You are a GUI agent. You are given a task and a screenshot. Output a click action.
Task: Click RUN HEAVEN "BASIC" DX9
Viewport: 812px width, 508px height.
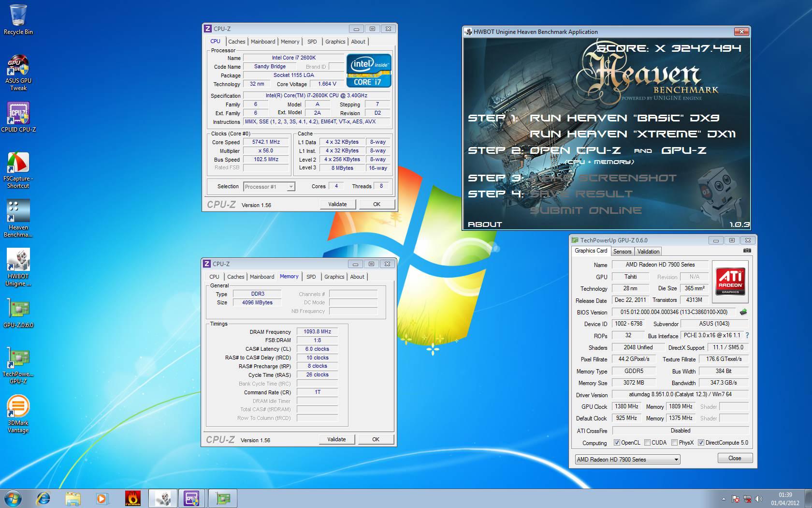[624, 118]
